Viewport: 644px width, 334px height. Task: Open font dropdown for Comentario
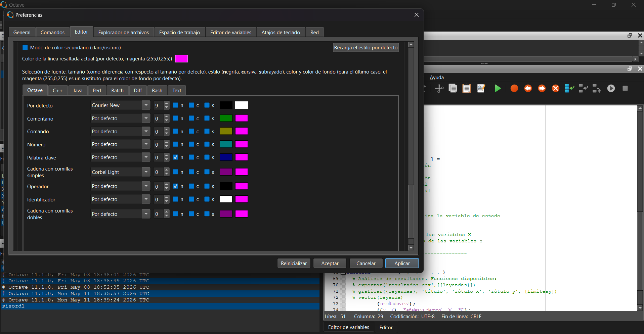coord(120,118)
